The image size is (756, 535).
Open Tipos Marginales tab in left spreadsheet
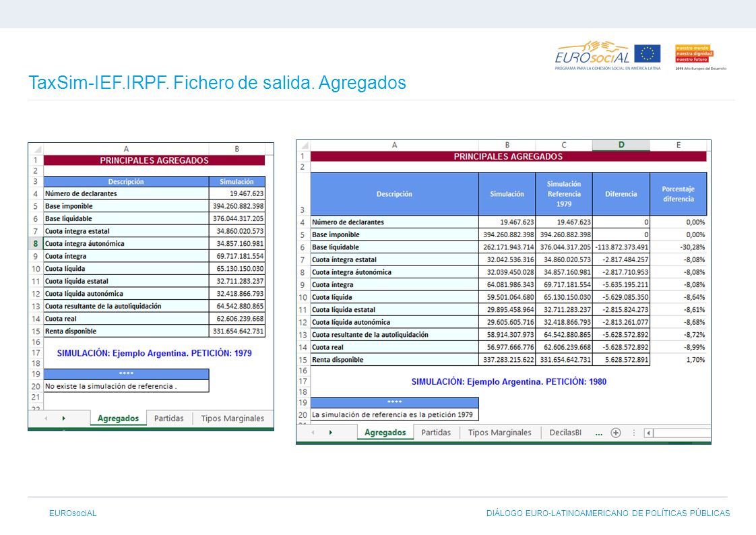click(x=232, y=418)
